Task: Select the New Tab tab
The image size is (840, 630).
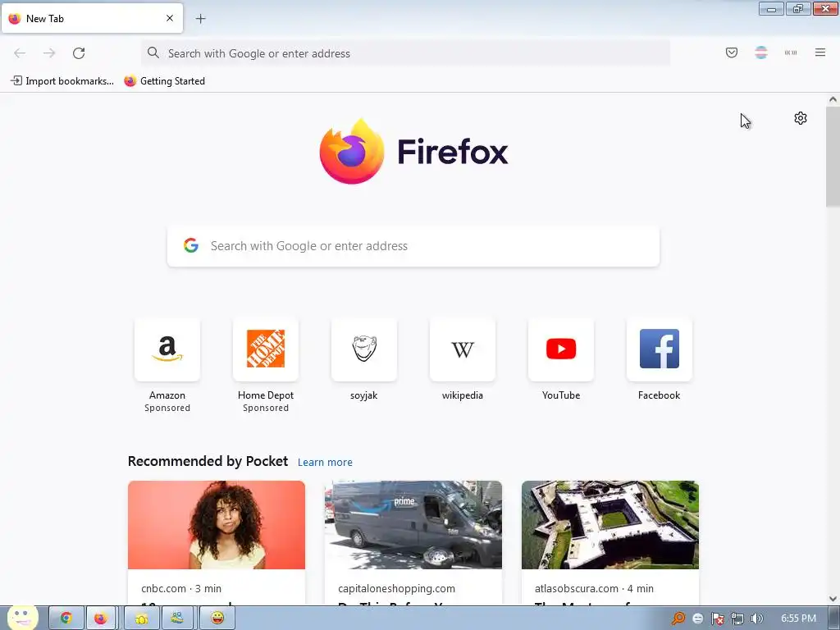Action: 92,18
